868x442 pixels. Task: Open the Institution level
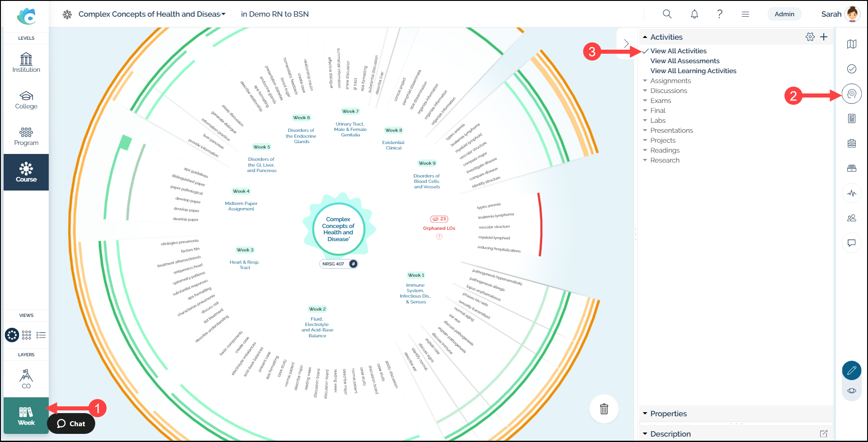(x=26, y=63)
